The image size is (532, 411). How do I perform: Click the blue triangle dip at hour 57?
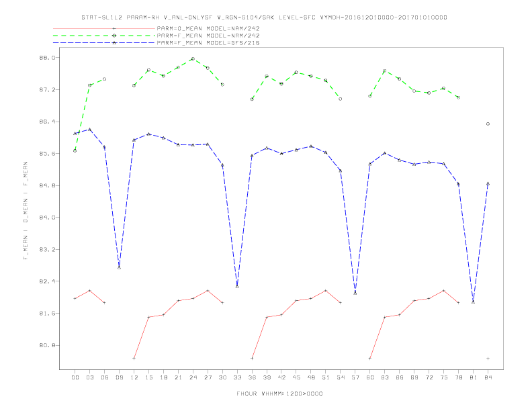[355, 293]
